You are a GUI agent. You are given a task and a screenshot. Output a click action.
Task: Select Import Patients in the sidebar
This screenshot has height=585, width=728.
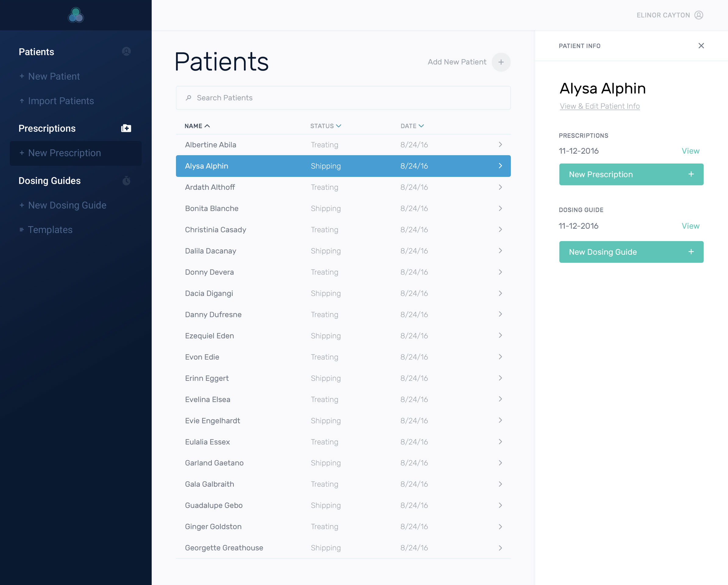(x=61, y=101)
